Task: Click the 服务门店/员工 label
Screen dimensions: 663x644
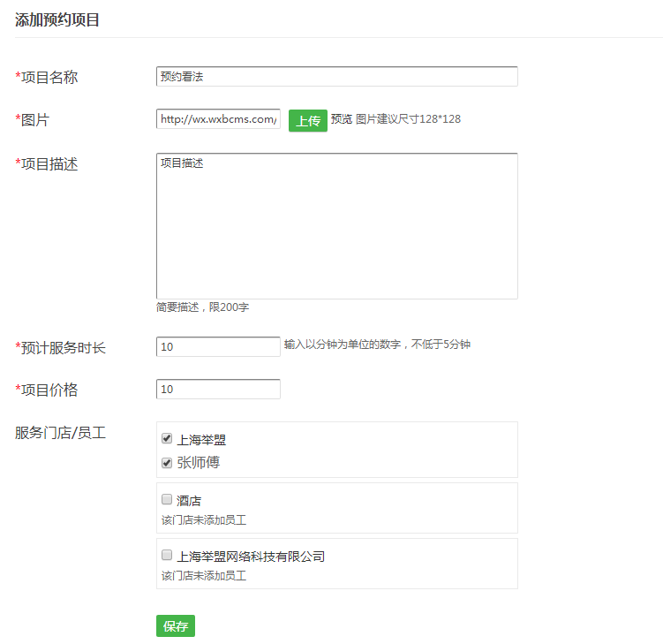Action: click(60, 433)
